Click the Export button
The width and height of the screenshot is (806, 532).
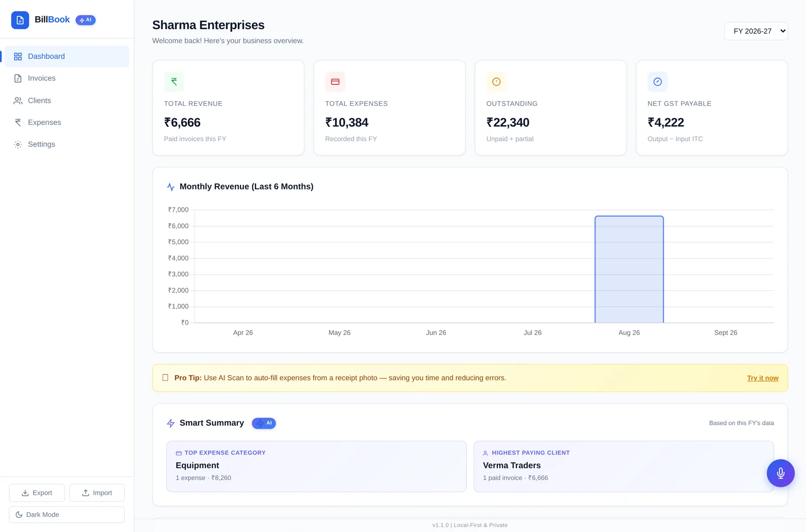pos(37,493)
